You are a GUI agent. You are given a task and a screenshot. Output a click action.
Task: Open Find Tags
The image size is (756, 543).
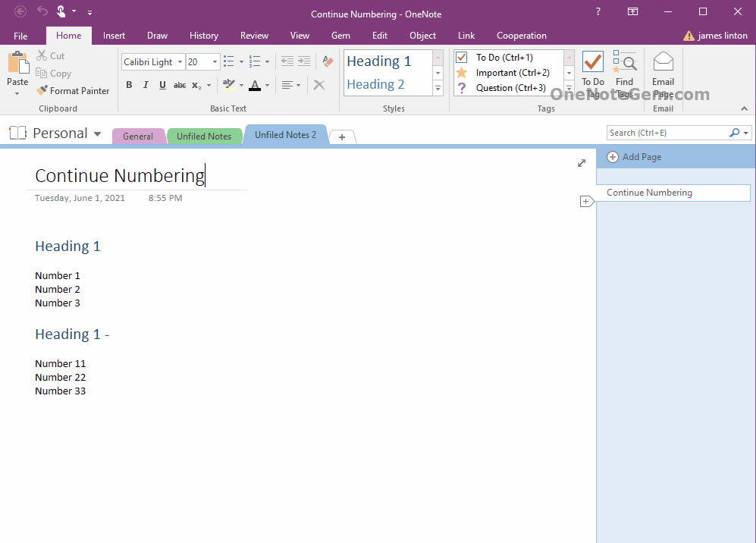(x=625, y=72)
